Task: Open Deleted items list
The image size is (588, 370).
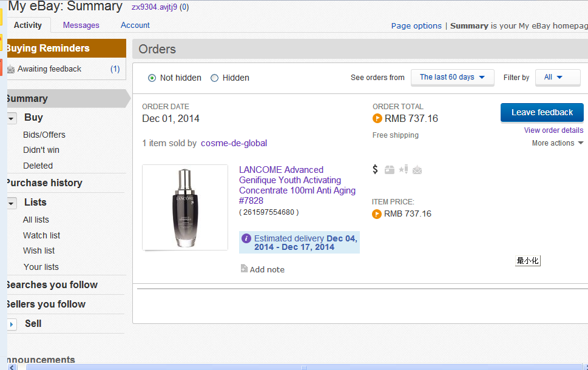Action: click(38, 166)
